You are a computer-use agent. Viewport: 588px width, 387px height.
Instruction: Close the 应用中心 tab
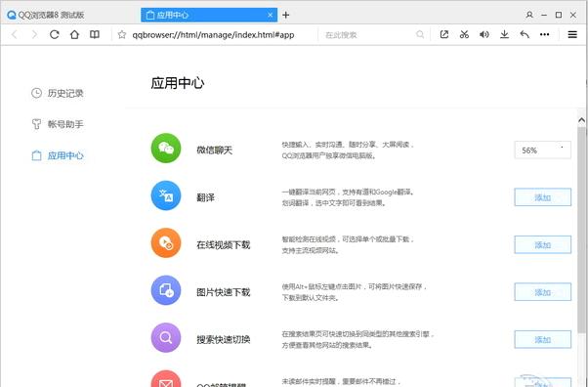tap(271, 15)
